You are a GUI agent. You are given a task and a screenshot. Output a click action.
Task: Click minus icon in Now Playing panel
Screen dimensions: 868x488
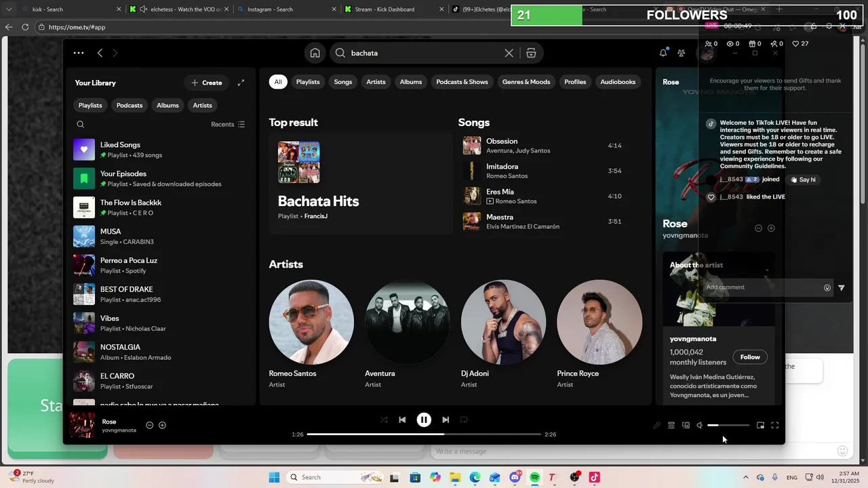coord(759,228)
